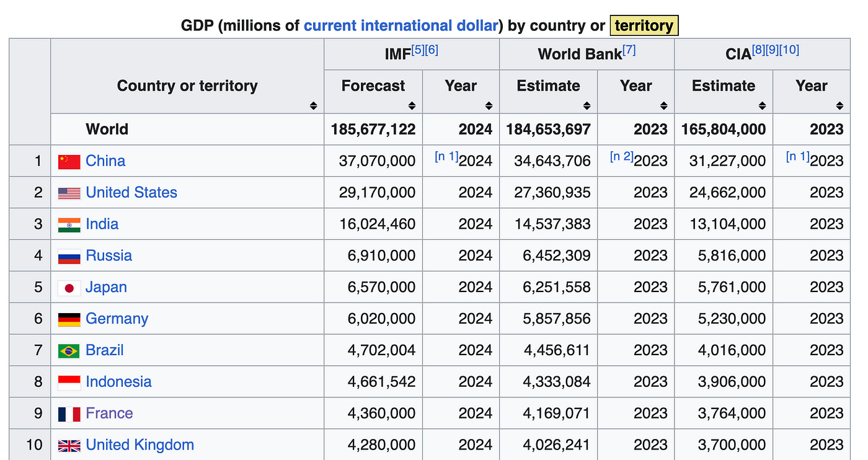
Task: Sort by World Bank Year column
Action: (663, 106)
